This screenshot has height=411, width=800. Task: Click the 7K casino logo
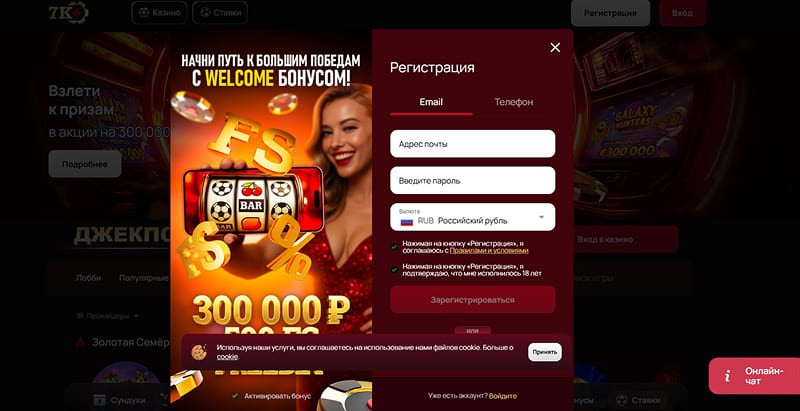(x=68, y=13)
